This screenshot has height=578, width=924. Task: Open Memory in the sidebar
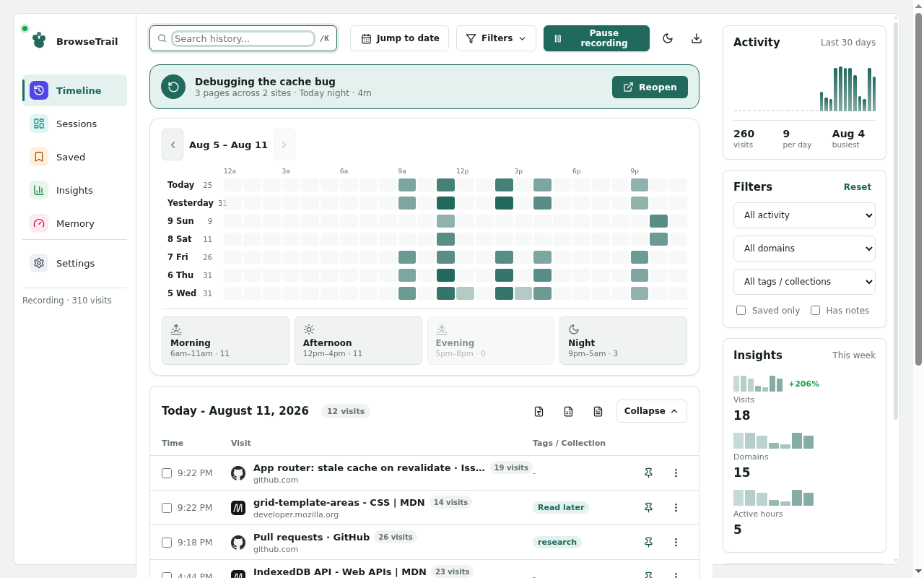click(74, 223)
